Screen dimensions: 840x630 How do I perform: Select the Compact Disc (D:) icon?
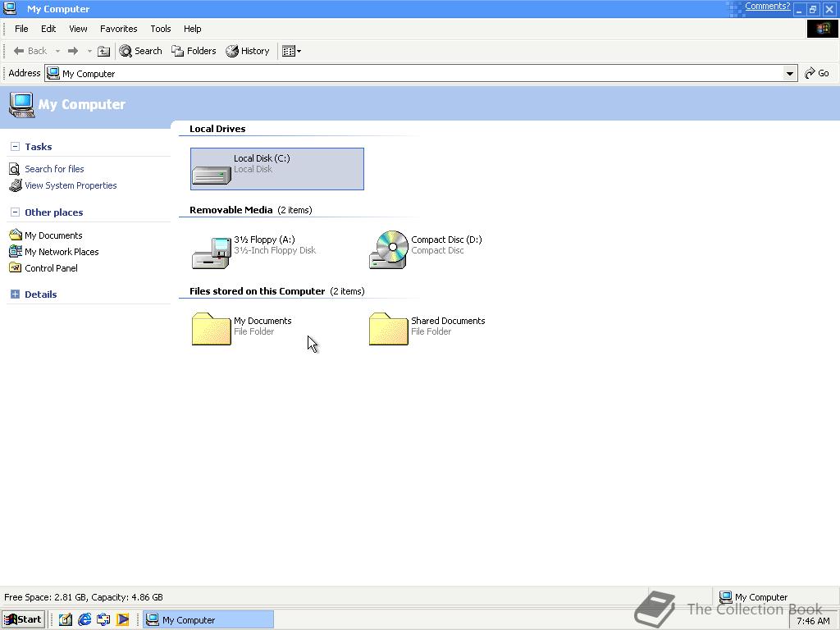[389, 249]
